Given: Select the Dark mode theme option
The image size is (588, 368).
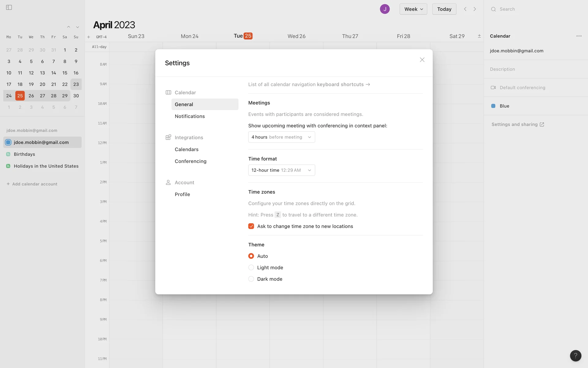Looking at the screenshot, I should pos(251,279).
